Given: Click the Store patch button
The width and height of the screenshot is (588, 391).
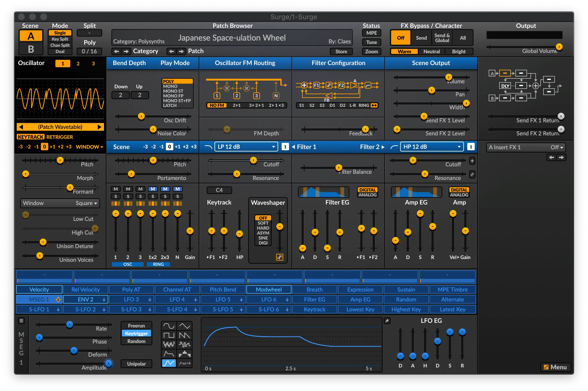Looking at the screenshot, I should pos(341,51).
